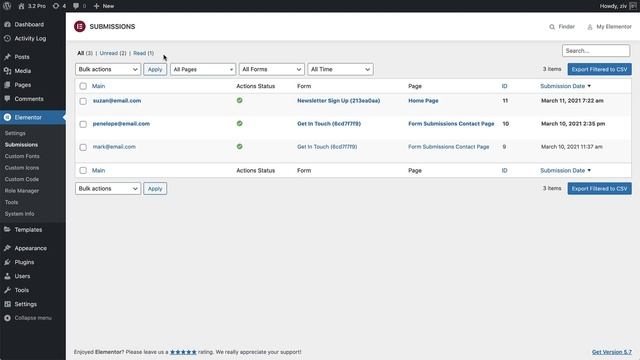Image resolution: width=640 pixels, height=360 pixels.
Task: Sort by Submission Date in table footer
Action: click(565, 171)
